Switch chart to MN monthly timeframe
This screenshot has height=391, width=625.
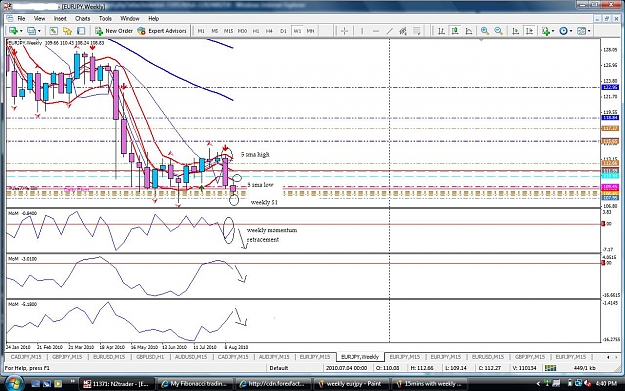[x=311, y=31]
